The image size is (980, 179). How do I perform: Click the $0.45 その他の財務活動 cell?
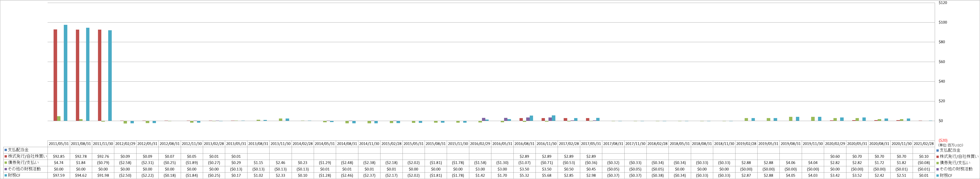591,169
